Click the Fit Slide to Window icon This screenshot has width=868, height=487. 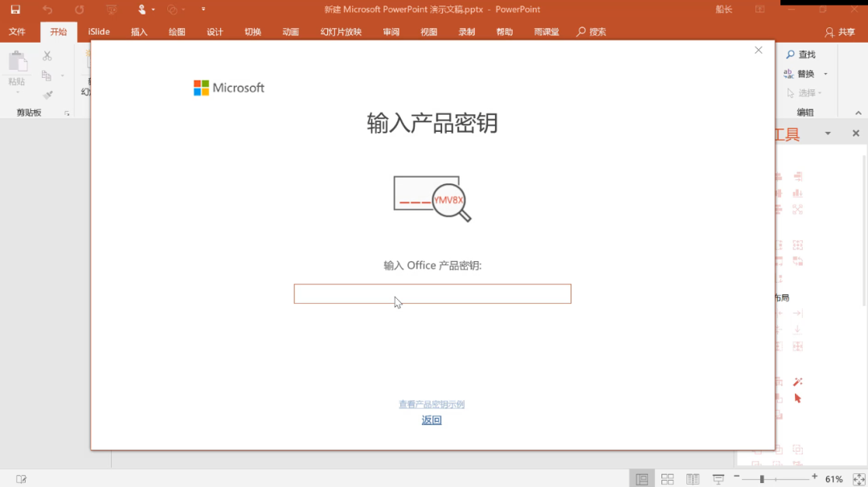click(860, 478)
